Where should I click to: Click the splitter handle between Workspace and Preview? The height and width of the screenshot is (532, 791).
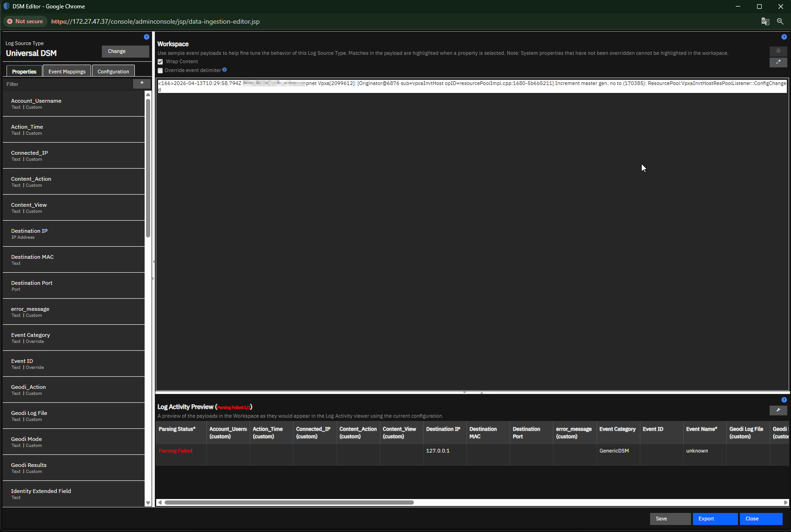[x=472, y=393]
